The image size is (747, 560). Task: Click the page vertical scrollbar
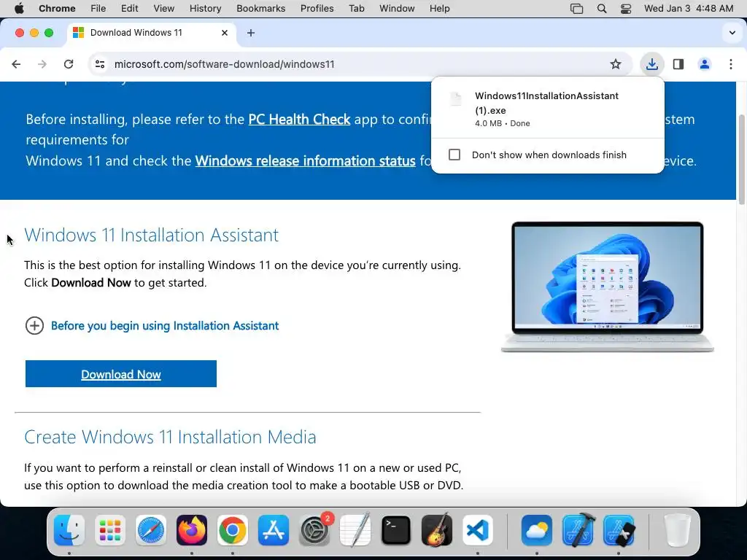(x=741, y=160)
